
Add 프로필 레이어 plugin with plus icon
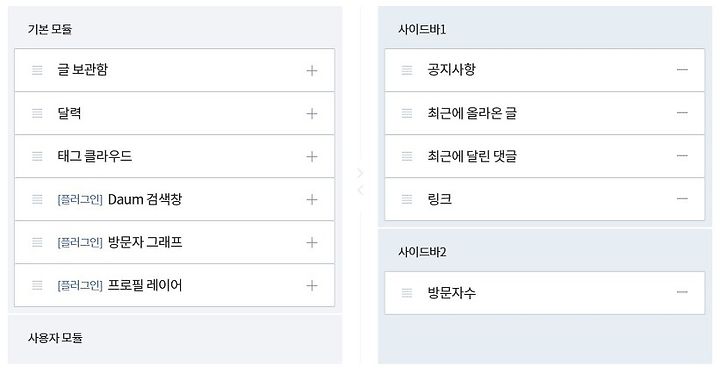pos(312,285)
